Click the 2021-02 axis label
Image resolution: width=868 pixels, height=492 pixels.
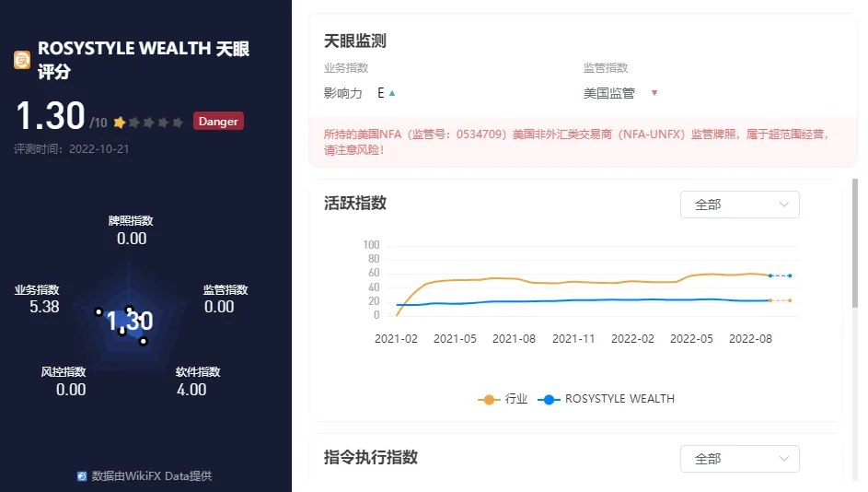pos(397,338)
